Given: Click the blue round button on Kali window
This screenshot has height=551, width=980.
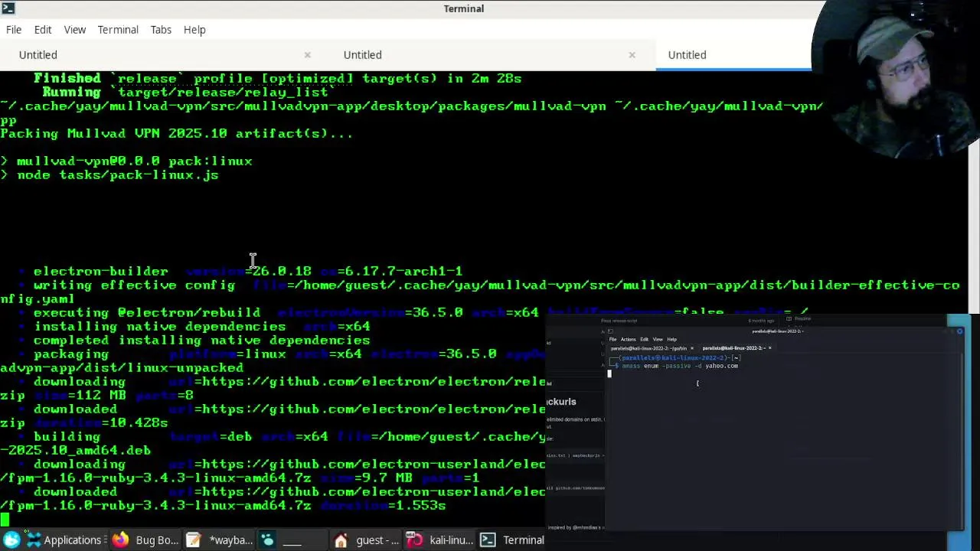Looking at the screenshot, I should coord(959,331).
